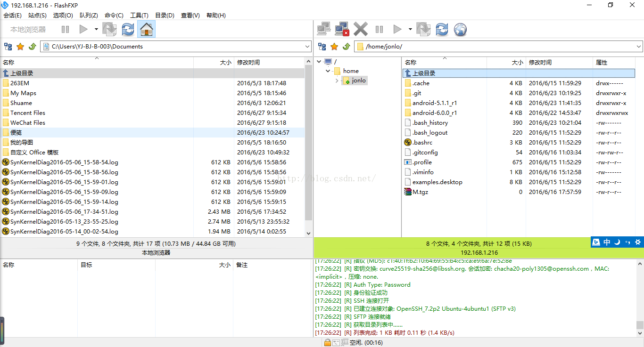The height and width of the screenshot is (347, 644).
Task: Toggle Chinese input mode on IME bar
Action: 607,242
